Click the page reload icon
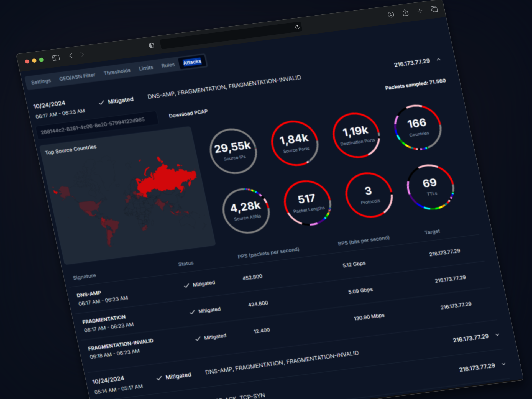 [x=297, y=27]
